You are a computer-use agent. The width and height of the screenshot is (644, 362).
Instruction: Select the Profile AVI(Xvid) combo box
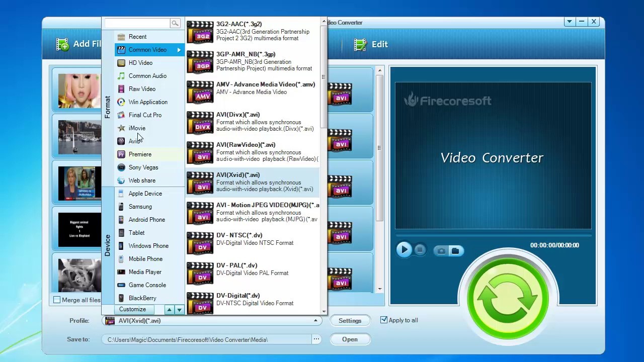point(212,321)
